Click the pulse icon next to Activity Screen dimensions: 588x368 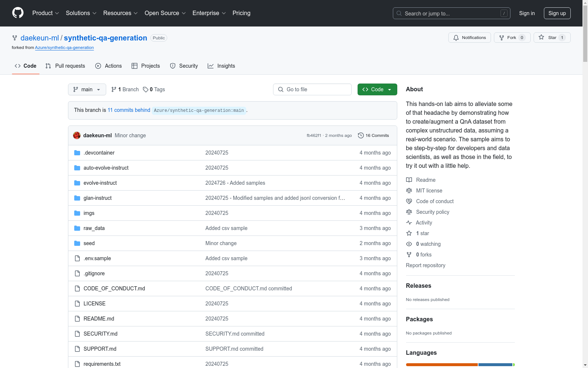coord(409,223)
